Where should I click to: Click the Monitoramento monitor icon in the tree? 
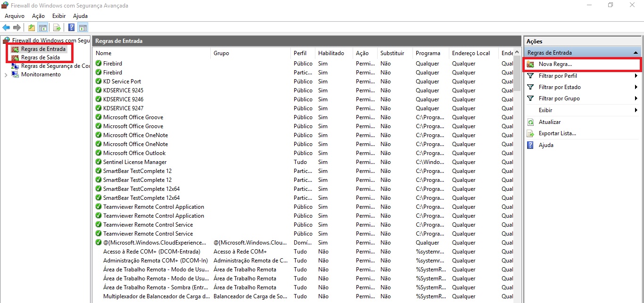15,74
